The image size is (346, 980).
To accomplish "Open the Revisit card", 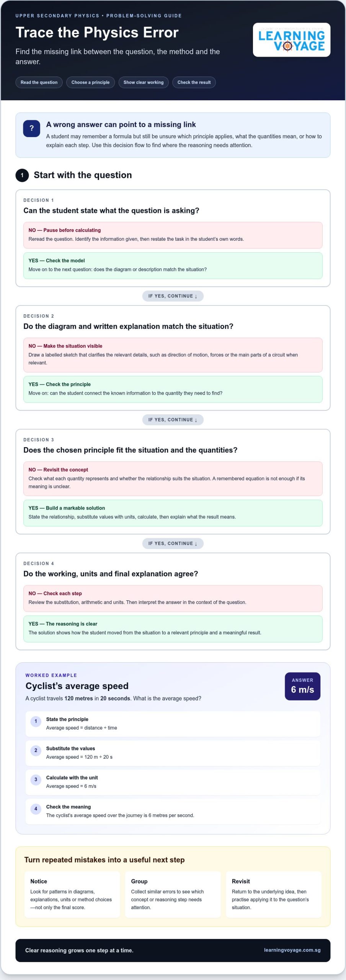I will [x=274, y=894].
